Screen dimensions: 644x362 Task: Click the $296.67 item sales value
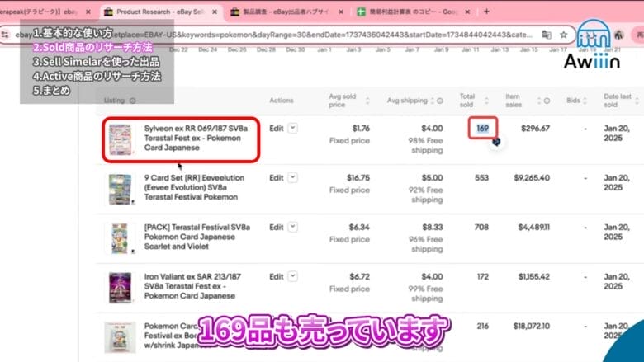535,129
